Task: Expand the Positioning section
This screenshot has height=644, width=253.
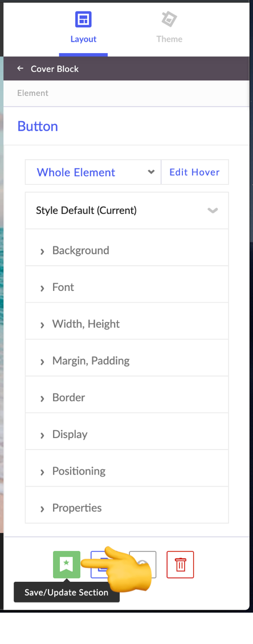Action: [126, 471]
